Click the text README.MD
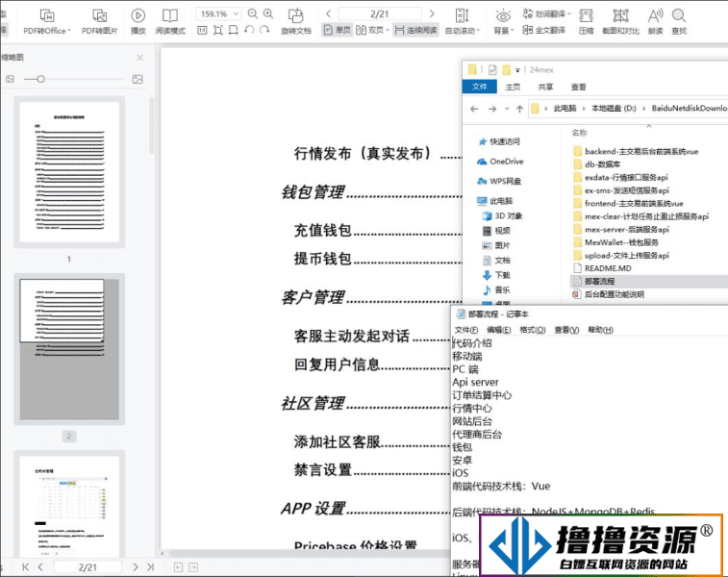Image resolution: width=728 pixels, height=577 pixels. [608, 268]
